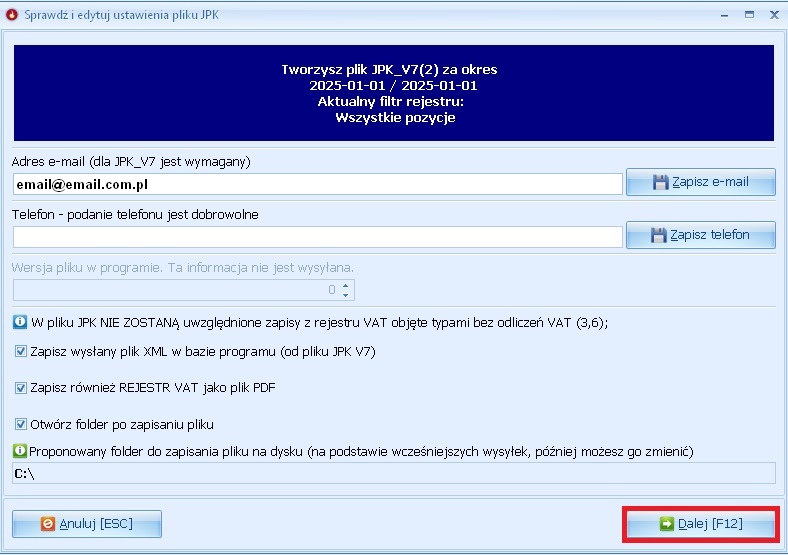Uncheck 'Zapisz również REJESTR VAT jako plik PDF'
Image resolution: width=788 pixels, height=555 pixels.
pos(21,388)
